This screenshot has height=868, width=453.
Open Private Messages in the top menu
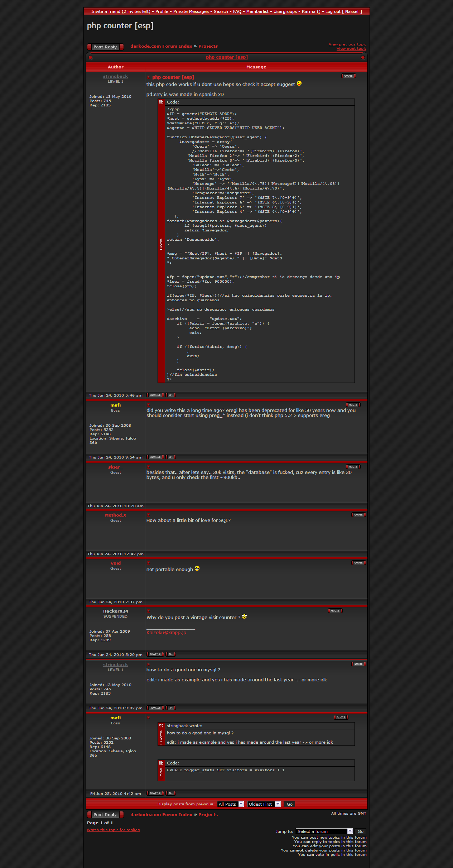coord(191,11)
